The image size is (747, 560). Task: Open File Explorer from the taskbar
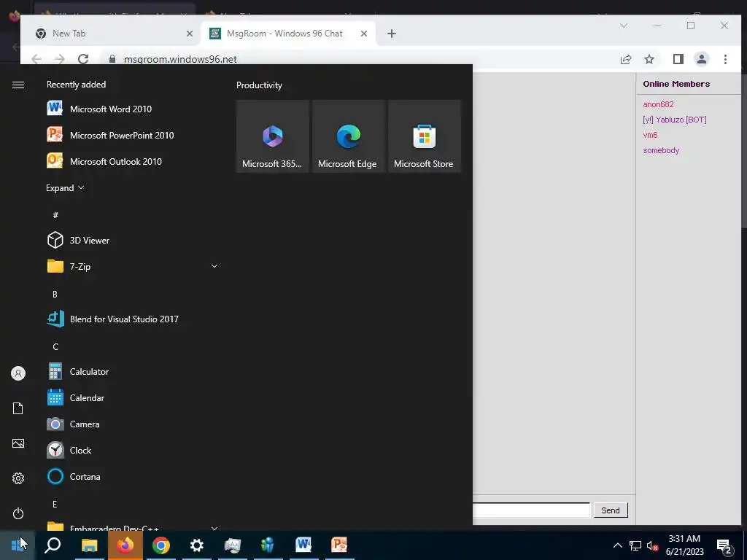click(89, 545)
